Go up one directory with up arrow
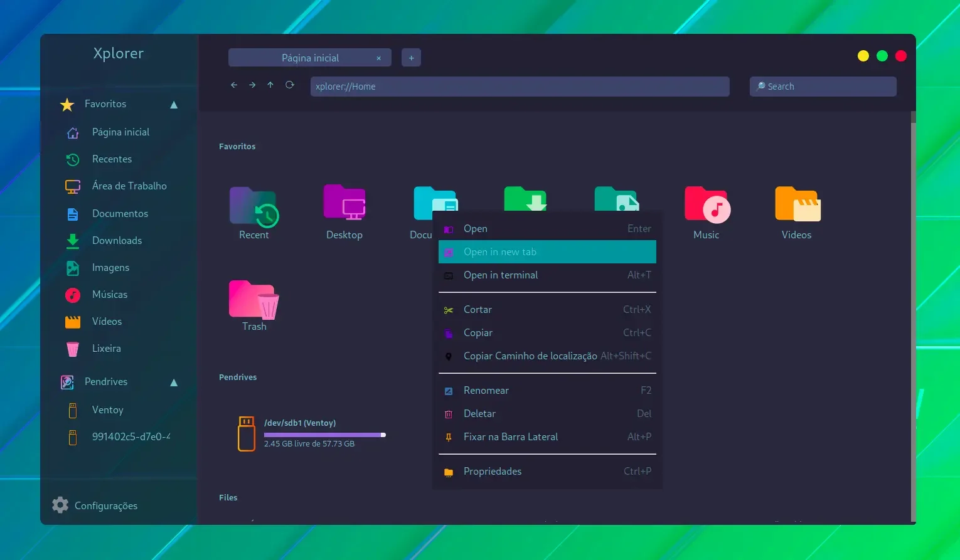 [x=270, y=85]
